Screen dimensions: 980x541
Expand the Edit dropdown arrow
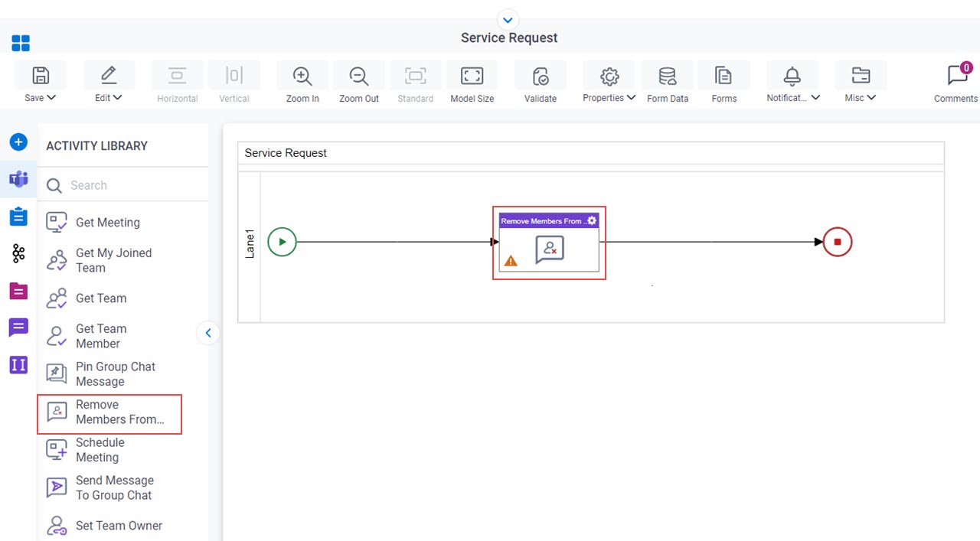(x=118, y=98)
